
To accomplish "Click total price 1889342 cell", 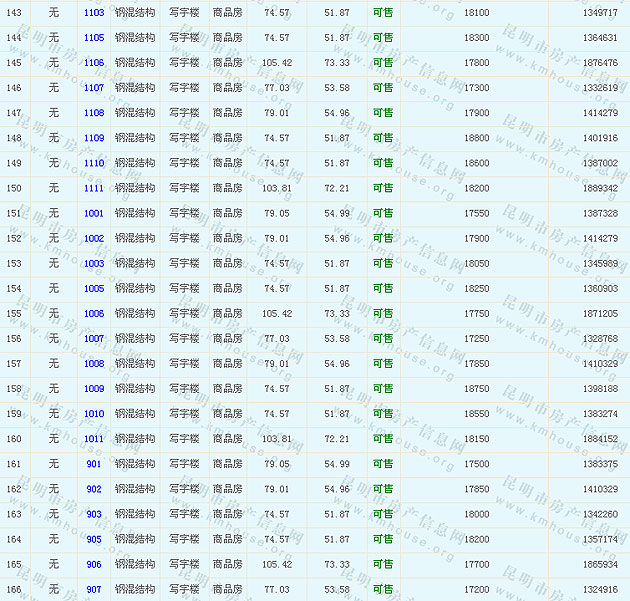I will click(x=599, y=188).
